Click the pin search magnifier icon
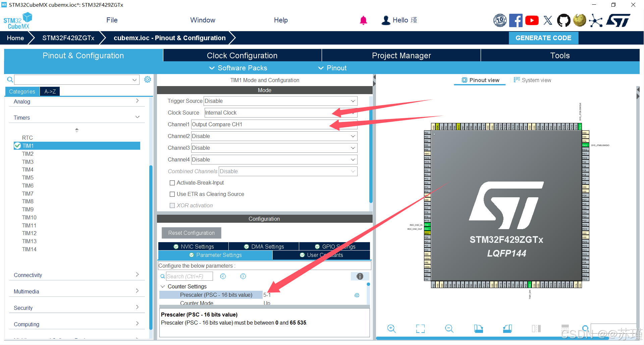 [585, 328]
